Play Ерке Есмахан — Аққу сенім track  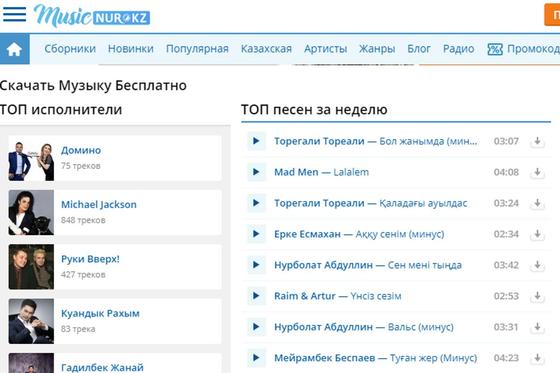click(x=256, y=234)
